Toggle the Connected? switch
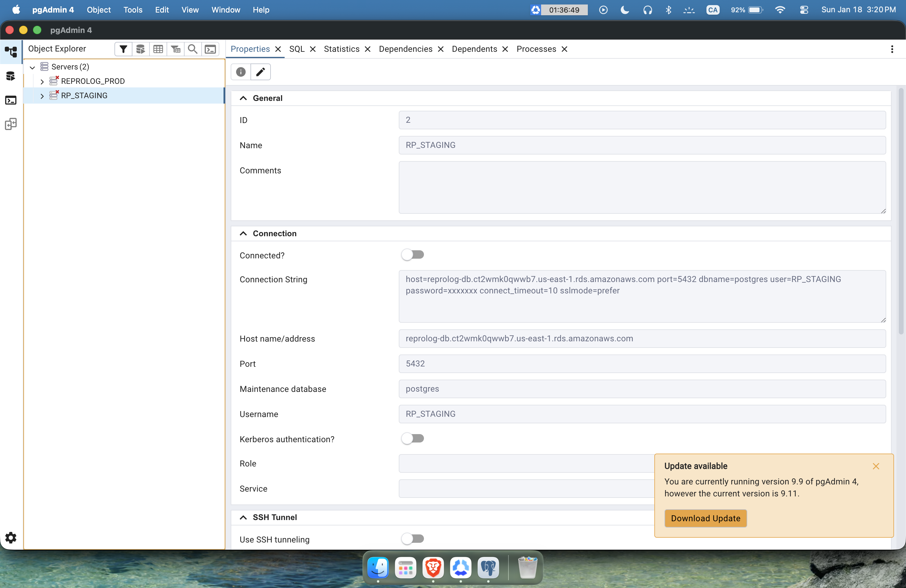 pos(413,255)
